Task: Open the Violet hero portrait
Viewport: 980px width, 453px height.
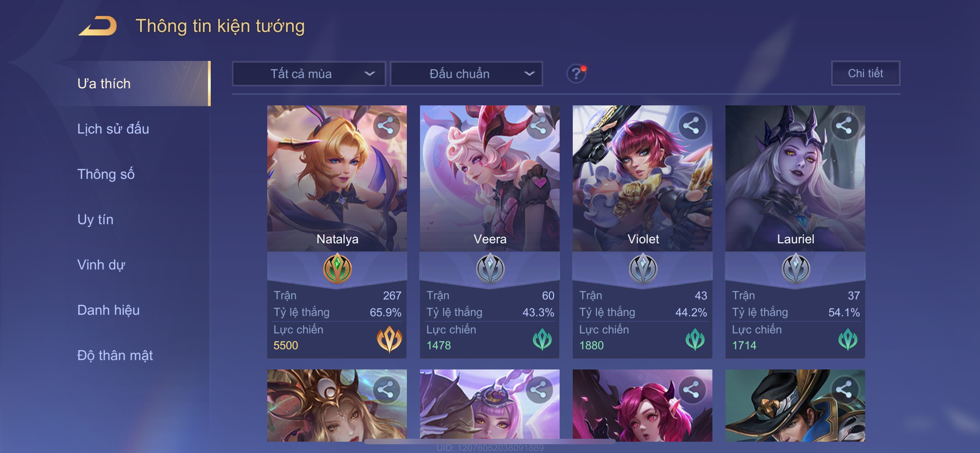Action: point(642,178)
